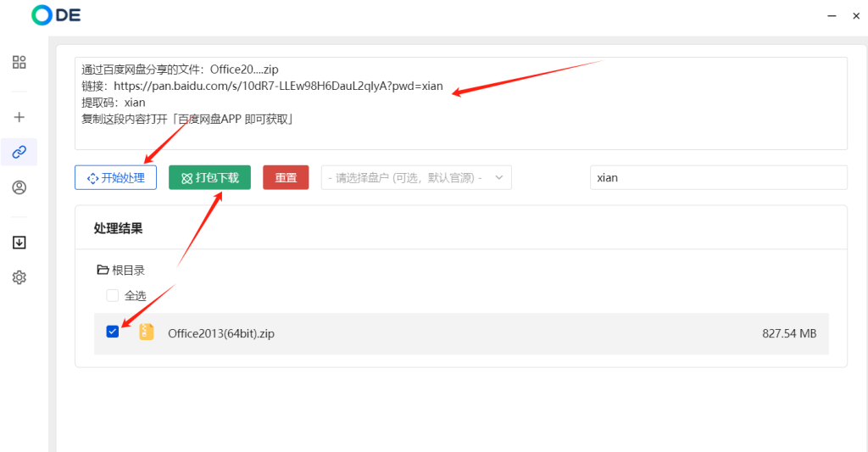The height and width of the screenshot is (452, 868).
Task: Open the user account icon in sidebar
Action: click(19, 187)
